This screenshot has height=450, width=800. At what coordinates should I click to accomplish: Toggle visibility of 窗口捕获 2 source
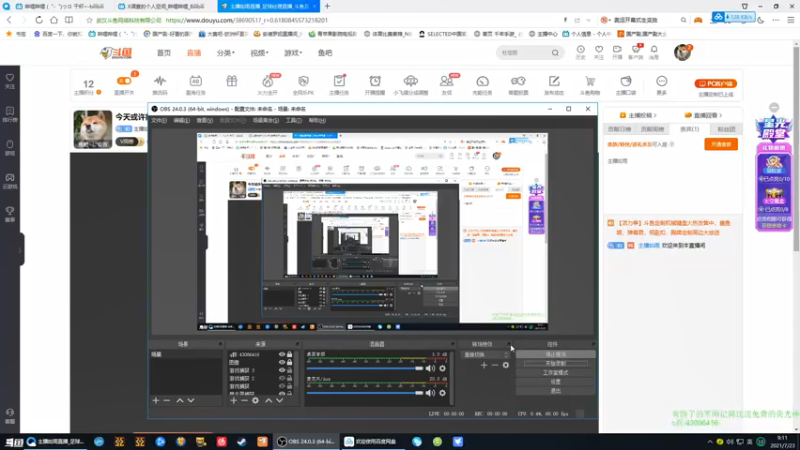coord(282,379)
